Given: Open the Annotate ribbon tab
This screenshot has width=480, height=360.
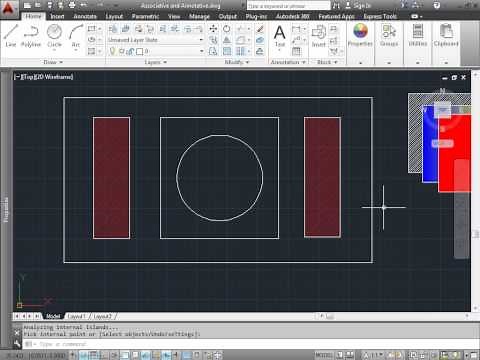Looking at the screenshot, I should pyautogui.click(x=85, y=16).
